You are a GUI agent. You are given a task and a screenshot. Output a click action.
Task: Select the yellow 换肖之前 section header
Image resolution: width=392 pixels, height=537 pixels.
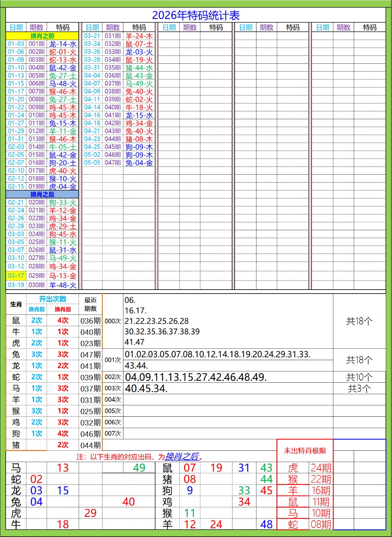42,36
